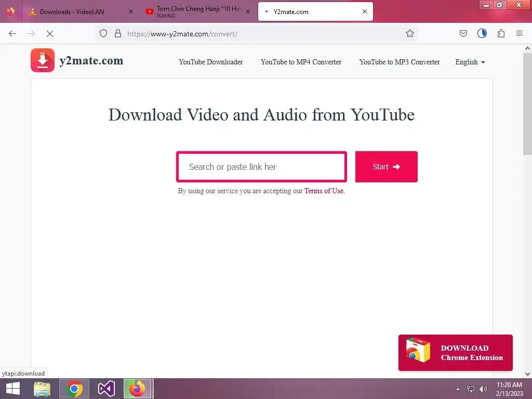The image size is (532, 399).
Task: Open YouTube to MP3 Converter page
Action: click(400, 62)
